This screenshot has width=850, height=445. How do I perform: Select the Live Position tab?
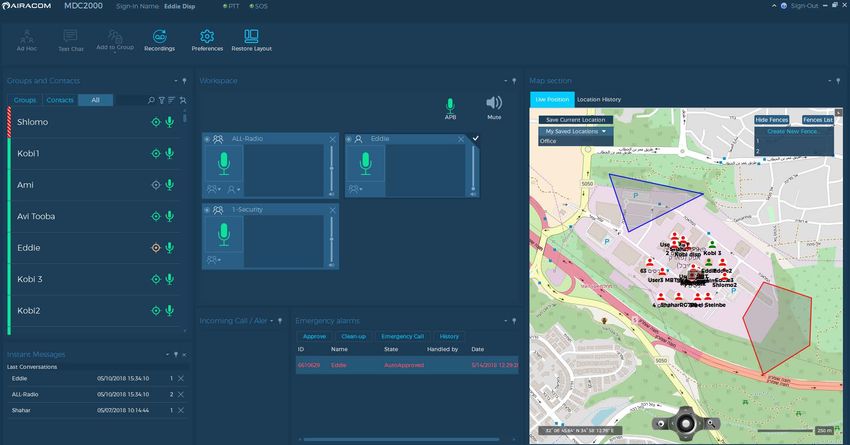(x=552, y=100)
